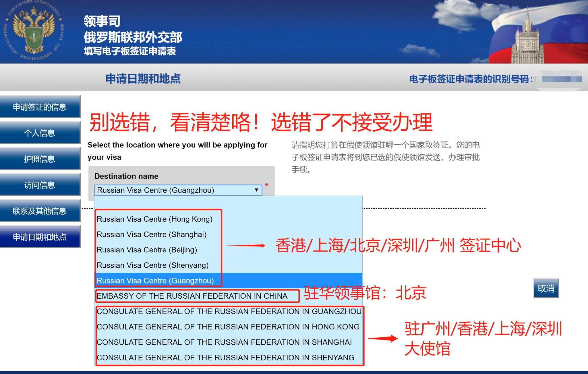Select highlighted Russian Visa Centre (Guangzhou) option
Screen dimensions: 588x374
[155, 281]
